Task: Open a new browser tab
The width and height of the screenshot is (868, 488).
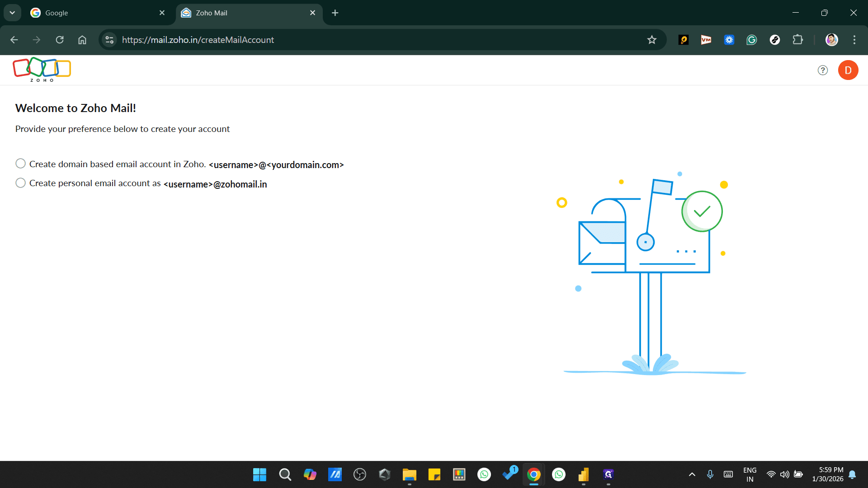Action: pyautogui.click(x=335, y=13)
